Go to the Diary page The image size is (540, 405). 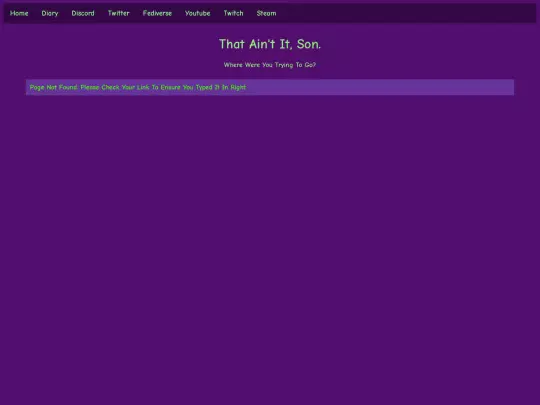[x=50, y=13]
